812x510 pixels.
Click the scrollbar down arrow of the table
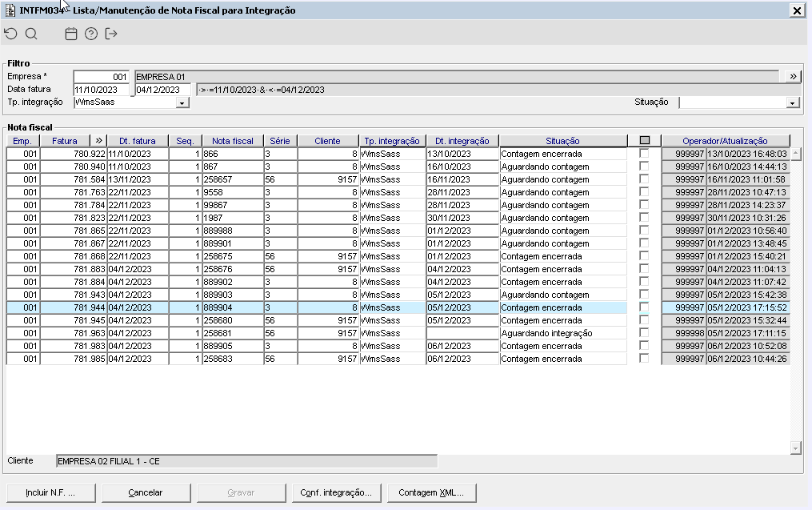click(796, 448)
